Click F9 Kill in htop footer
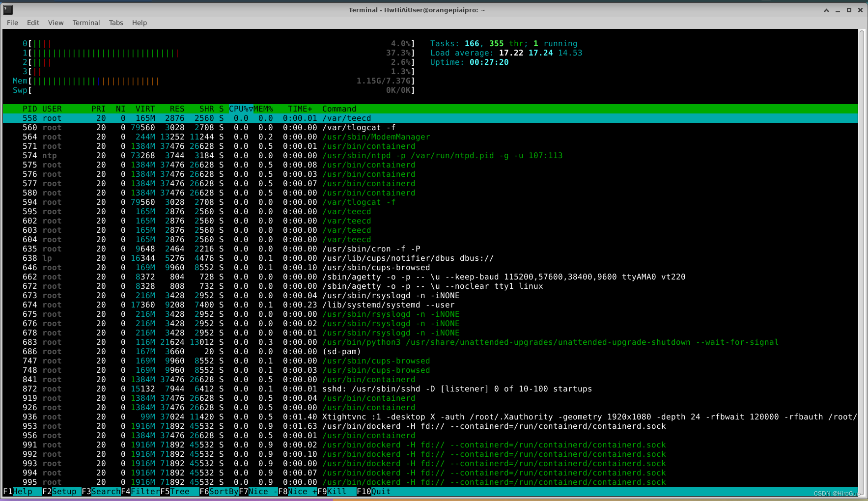Viewport: 868px width, 501px height. pos(336,492)
